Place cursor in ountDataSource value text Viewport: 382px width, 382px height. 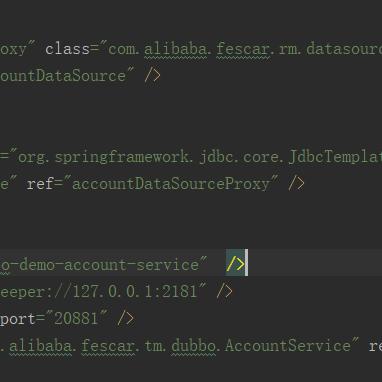[x=63, y=76]
